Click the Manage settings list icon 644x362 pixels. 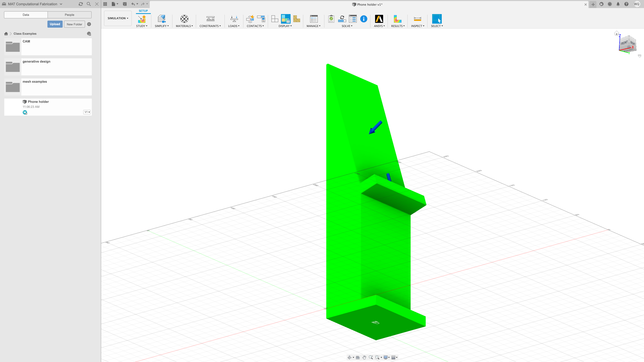(313, 19)
